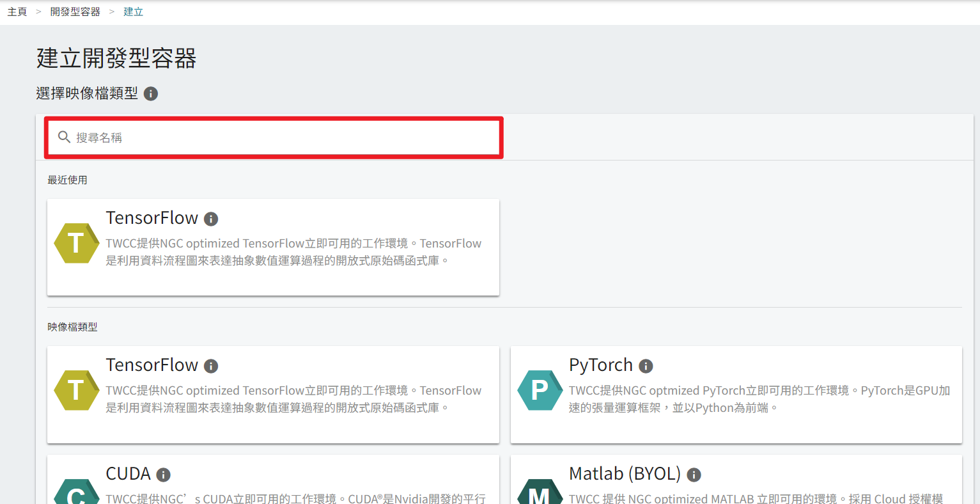Image resolution: width=980 pixels, height=504 pixels.
Task: Click the 選擇映像檔類型 subtitle text
Action: pos(87,93)
